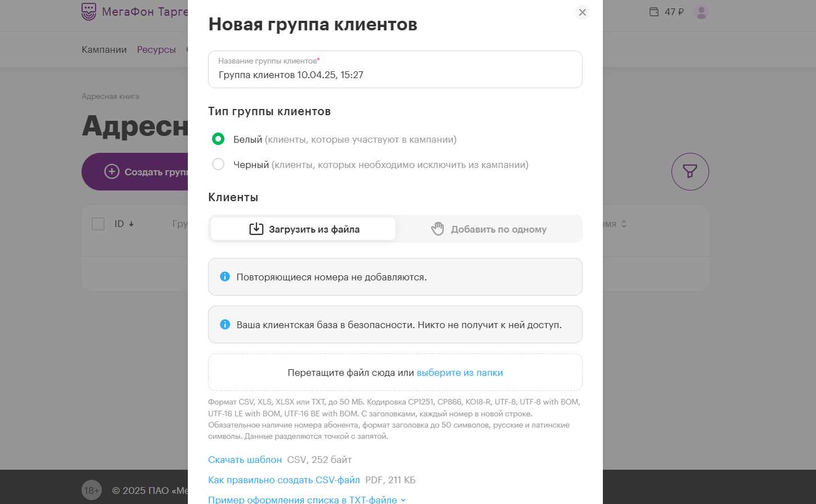Screen dimensions: 816x504
Task: Click the download-from-file icon
Action: coord(256,229)
